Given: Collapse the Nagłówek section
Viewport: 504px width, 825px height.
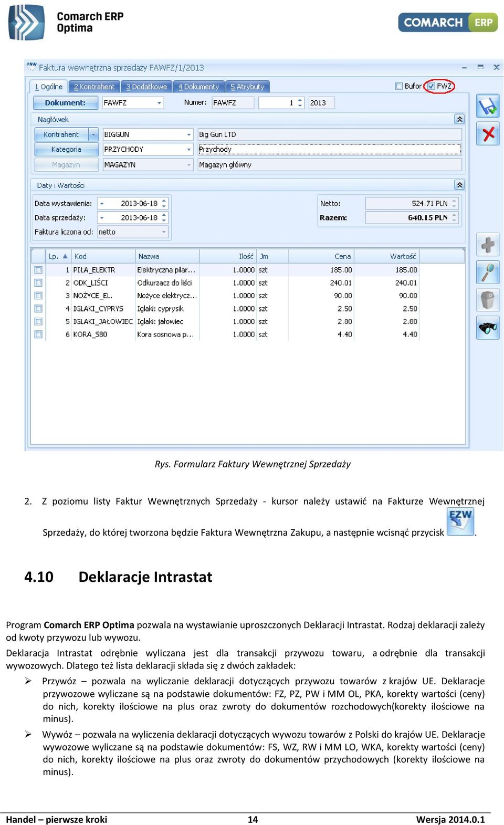Looking at the screenshot, I should coord(459,119).
